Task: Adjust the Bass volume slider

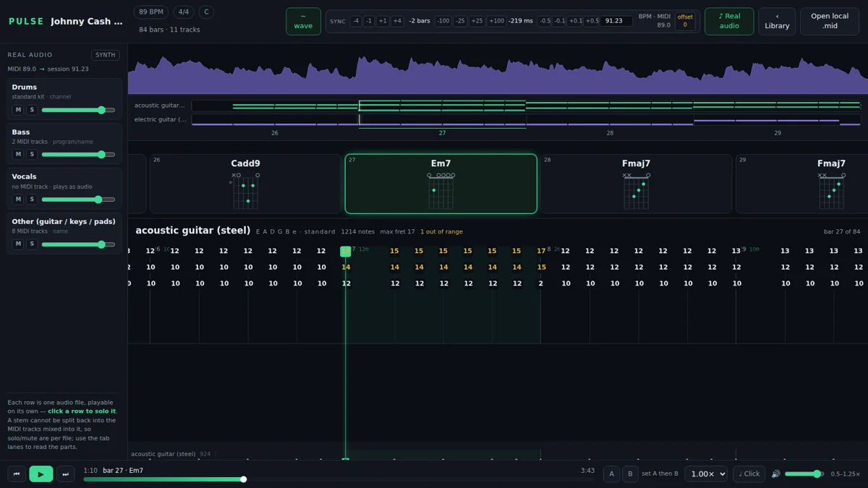Action: (78, 155)
